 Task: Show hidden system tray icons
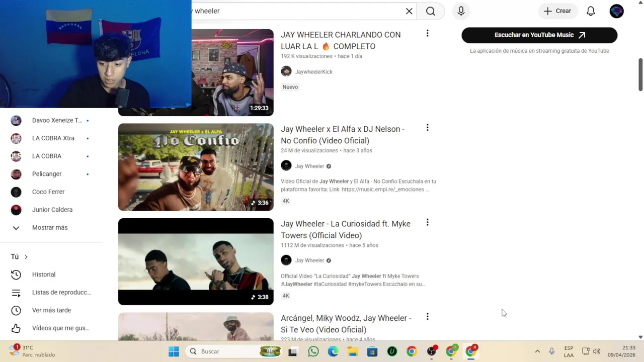tap(537, 351)
